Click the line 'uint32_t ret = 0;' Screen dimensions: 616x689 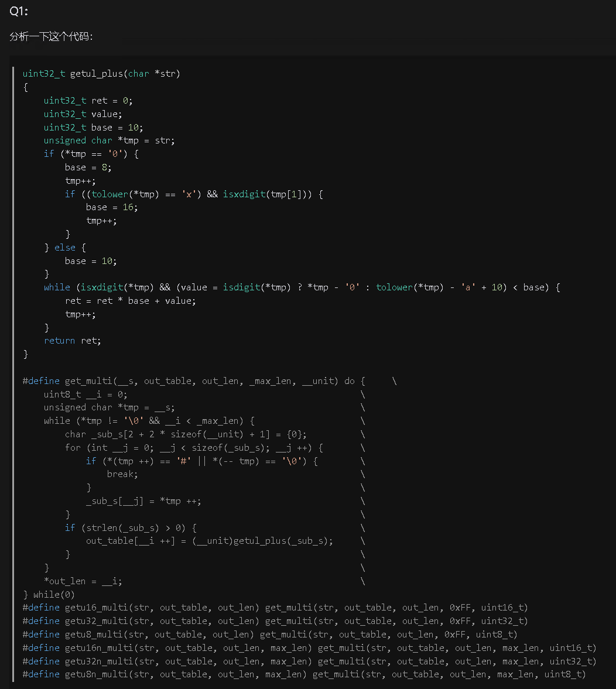(x=88, y=101)
